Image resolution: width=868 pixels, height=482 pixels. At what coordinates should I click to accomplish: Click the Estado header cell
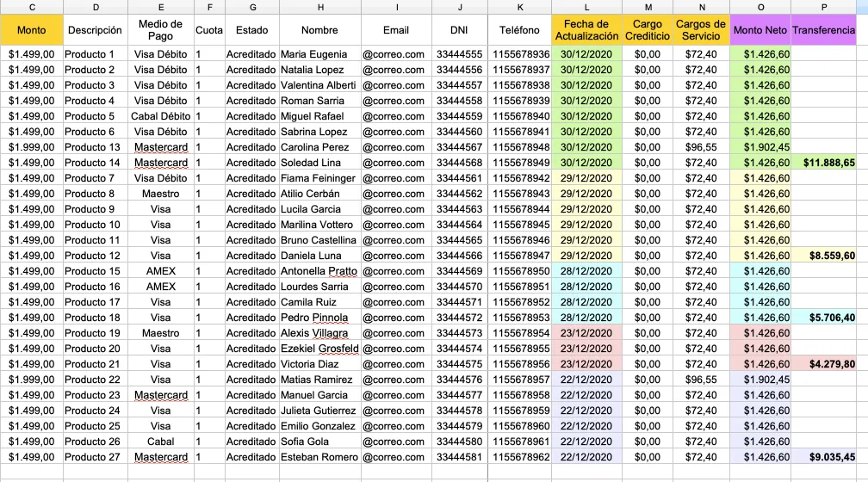(251, 30)
